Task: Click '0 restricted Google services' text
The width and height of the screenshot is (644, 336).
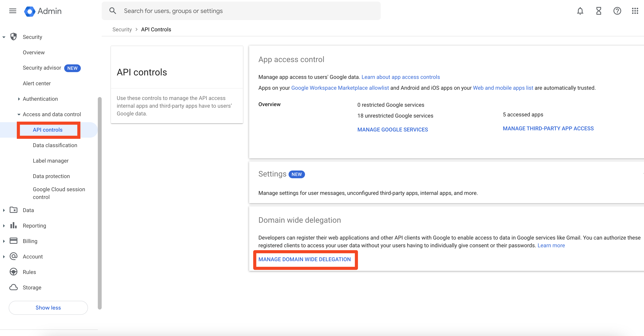Action: [390, 105]
